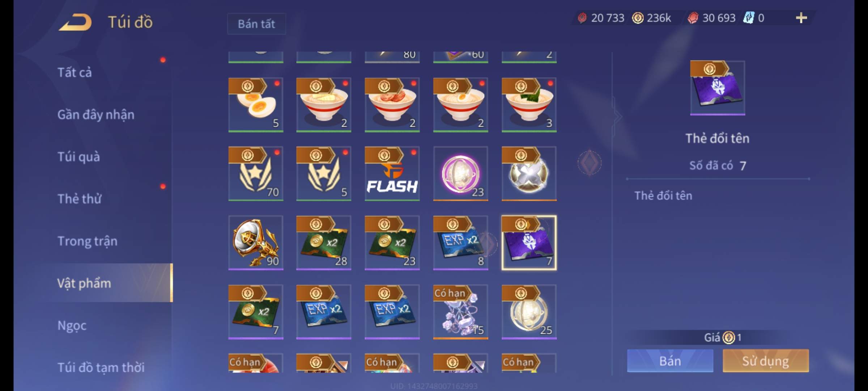The height and width of the screenshot is (391, 868).
Task: Pick the golden trumpet item with count 90
Action: (256, 243)
